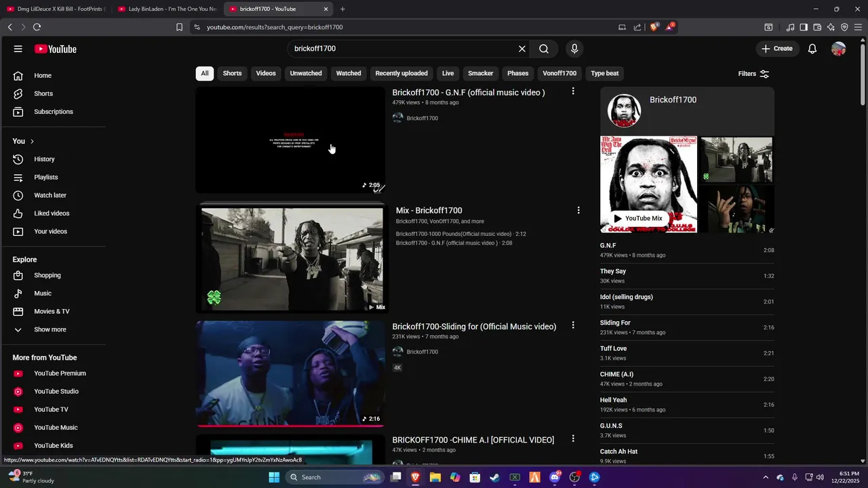Open the YouTube guide hamburger menu
The width and height of the screenshot is (868, 488).
pyautogui.click(x=18, y=49)
